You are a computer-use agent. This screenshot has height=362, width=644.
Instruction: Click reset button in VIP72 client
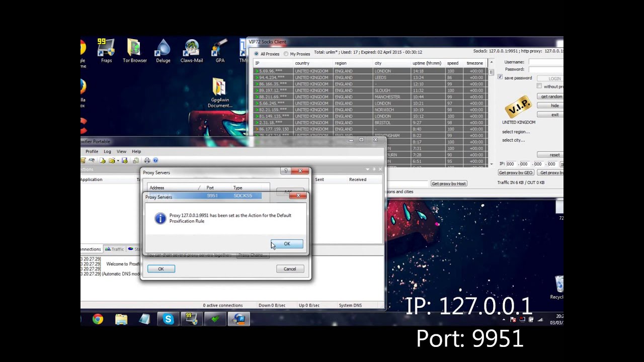click(x=550, y=155)
